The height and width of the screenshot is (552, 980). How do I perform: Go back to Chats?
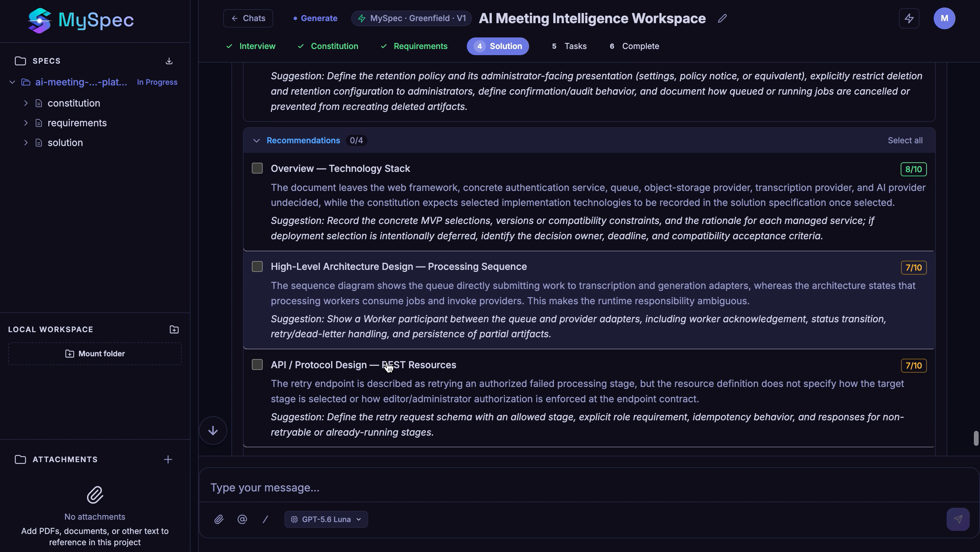click(248, 18)
